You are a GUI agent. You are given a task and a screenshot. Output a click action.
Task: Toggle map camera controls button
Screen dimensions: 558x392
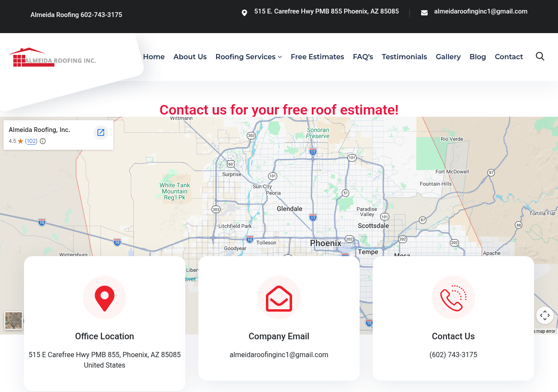pos(545,315)
